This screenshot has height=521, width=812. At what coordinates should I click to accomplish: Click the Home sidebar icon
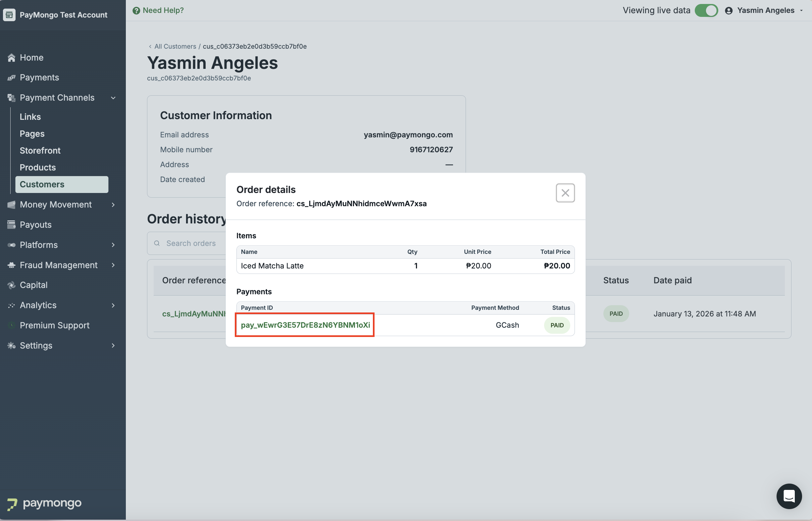(12, 58)
